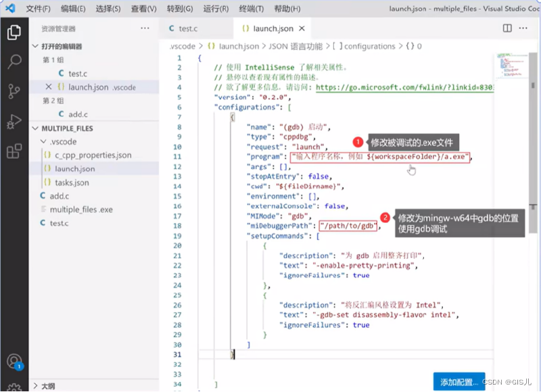
Task: Open the 选择(S) menu
Action: pos(108,9)
